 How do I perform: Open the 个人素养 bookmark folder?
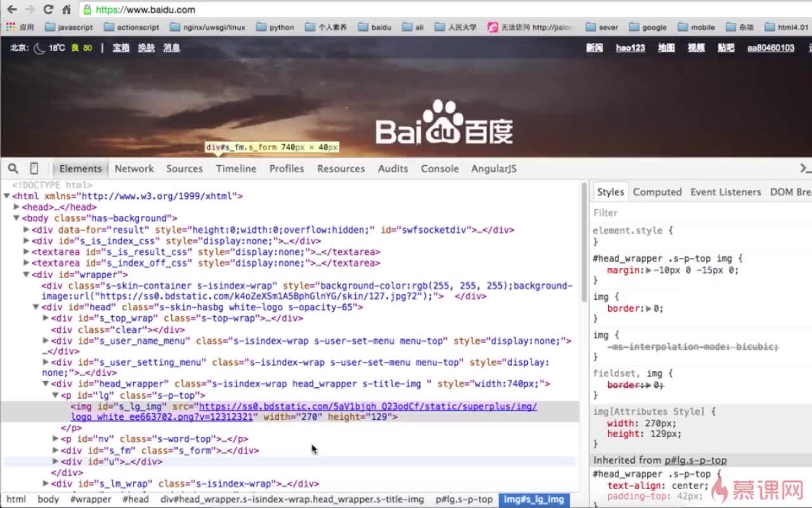pyautogui.click(x=326, y=27)
